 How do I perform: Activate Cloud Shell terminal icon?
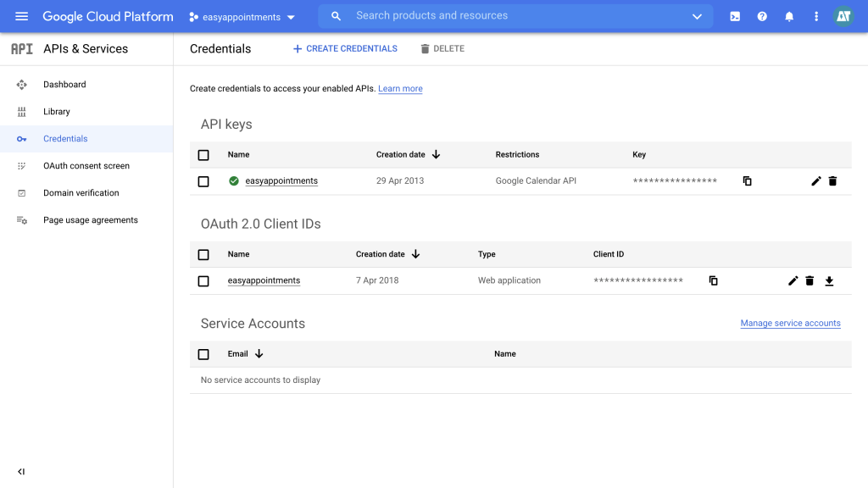pyautogui.click(x=735, y=17)
